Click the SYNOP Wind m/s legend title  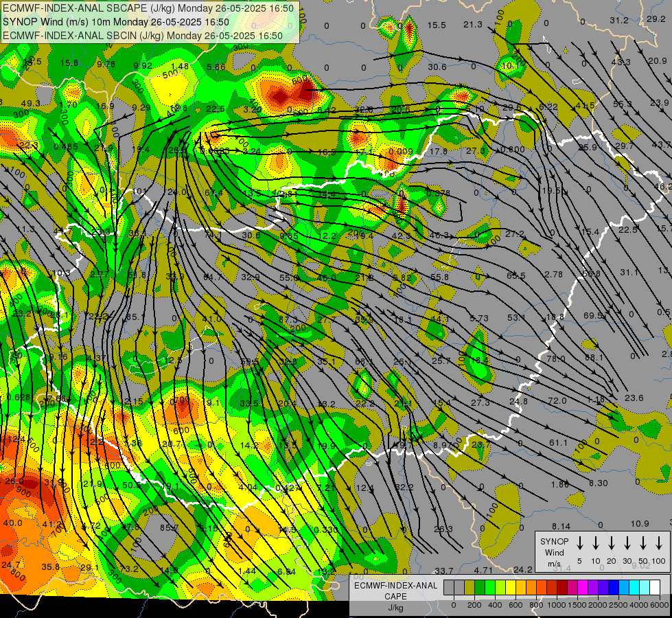pyautogui.click(x=554, y=552)
